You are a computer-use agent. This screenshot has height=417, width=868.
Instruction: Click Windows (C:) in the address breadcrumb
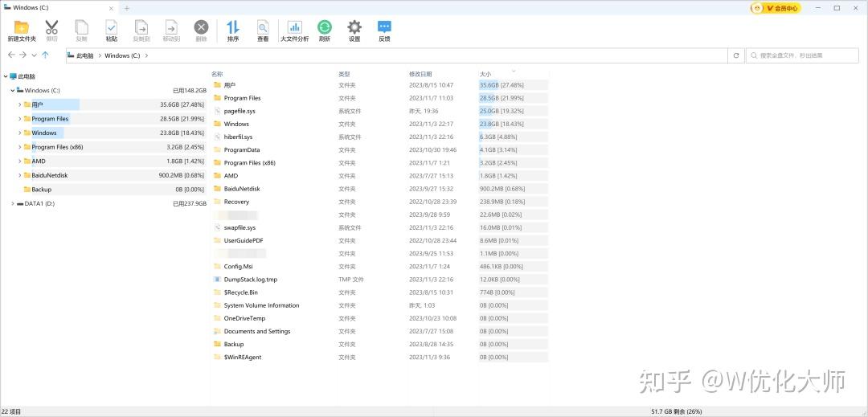click(122, 56)
